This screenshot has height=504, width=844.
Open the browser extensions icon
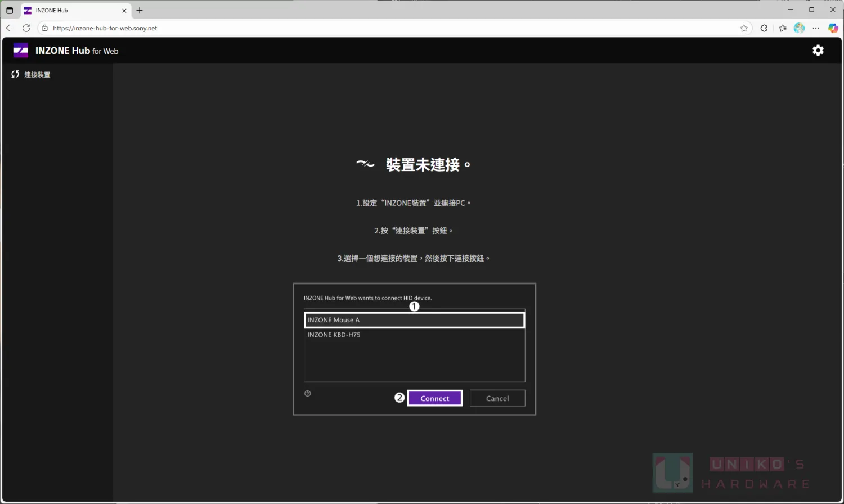coord(764,28)
